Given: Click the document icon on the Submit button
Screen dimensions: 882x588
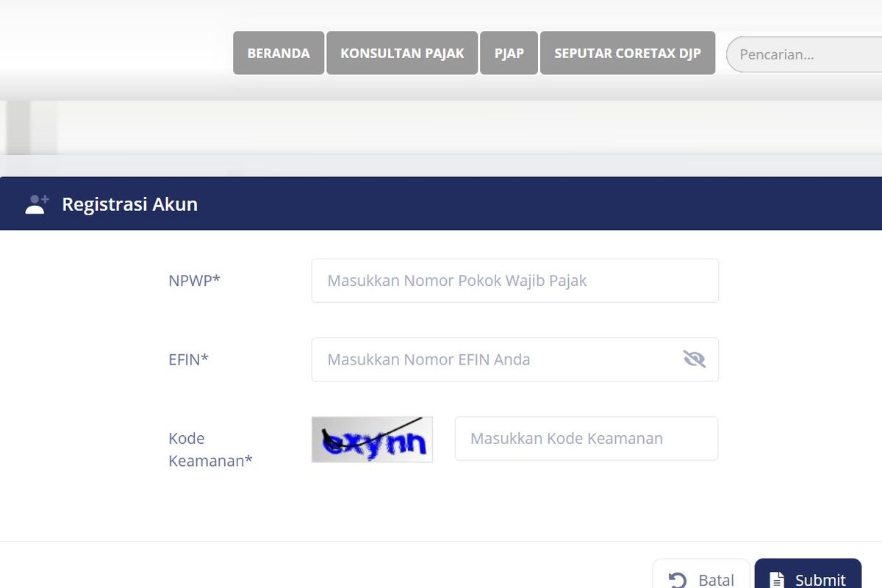Looking at the screenshot, I should click(777, 580).
